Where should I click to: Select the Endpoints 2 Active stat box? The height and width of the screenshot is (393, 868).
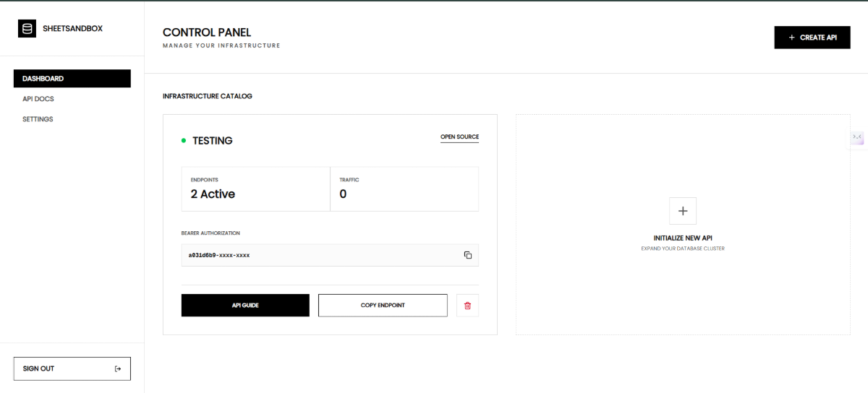pos(255,189)
